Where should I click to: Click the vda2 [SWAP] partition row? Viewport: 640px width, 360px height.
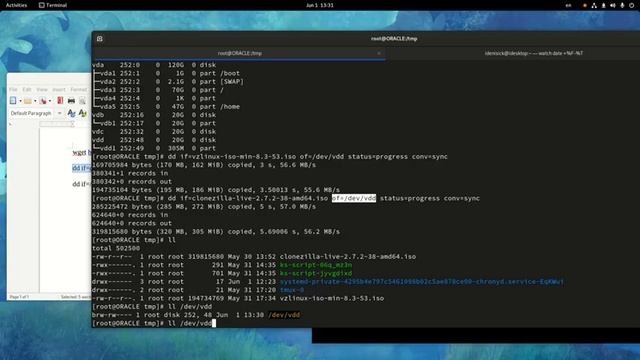(x=168, y=82)
